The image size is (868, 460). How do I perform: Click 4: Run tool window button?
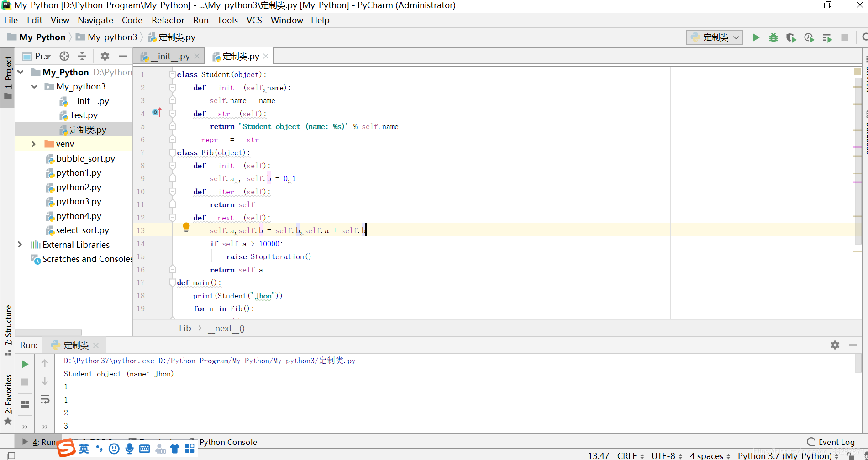tap(39, 442)
